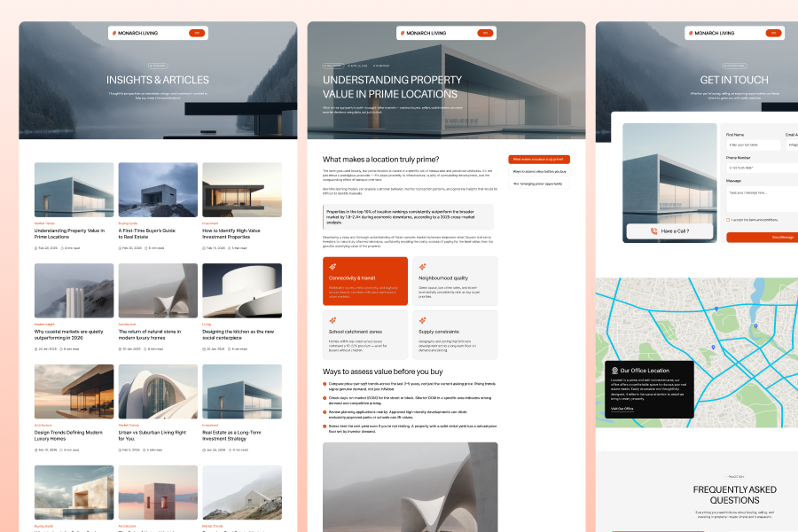Select 'The emerging prime opportunity' contents item
The height and width of the screenshot is (532, 798).
click(x=539, y=184)
